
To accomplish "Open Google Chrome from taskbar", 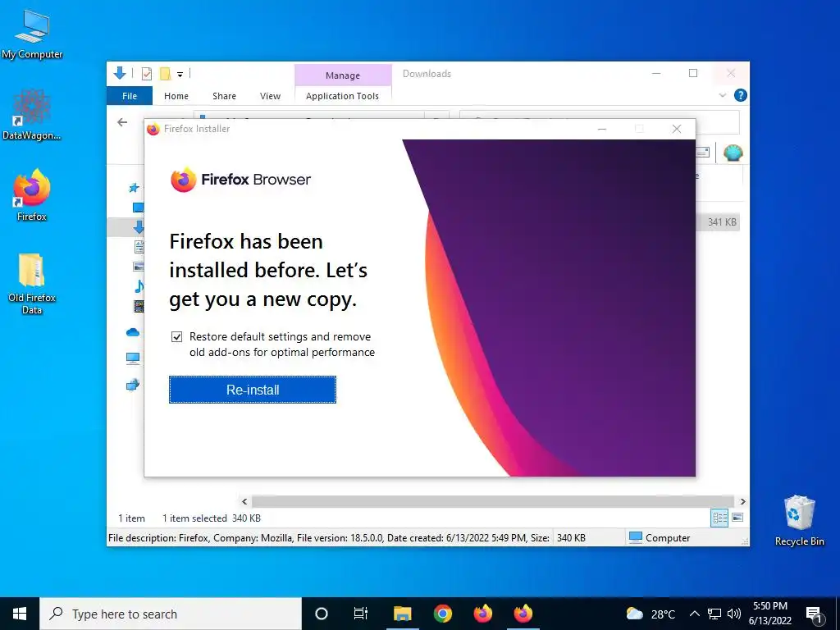I will 442,614.
